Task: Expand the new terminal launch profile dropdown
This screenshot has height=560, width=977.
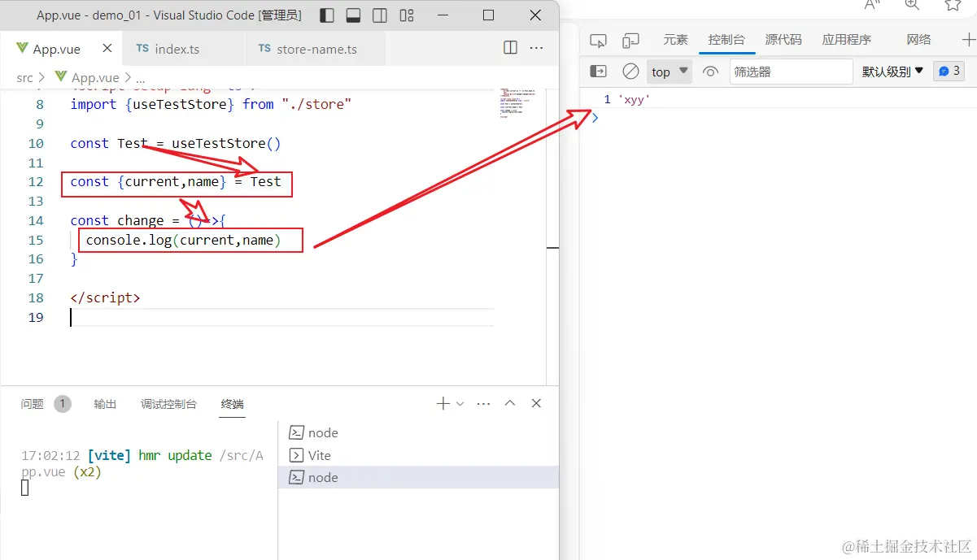Action: [460, 403]
